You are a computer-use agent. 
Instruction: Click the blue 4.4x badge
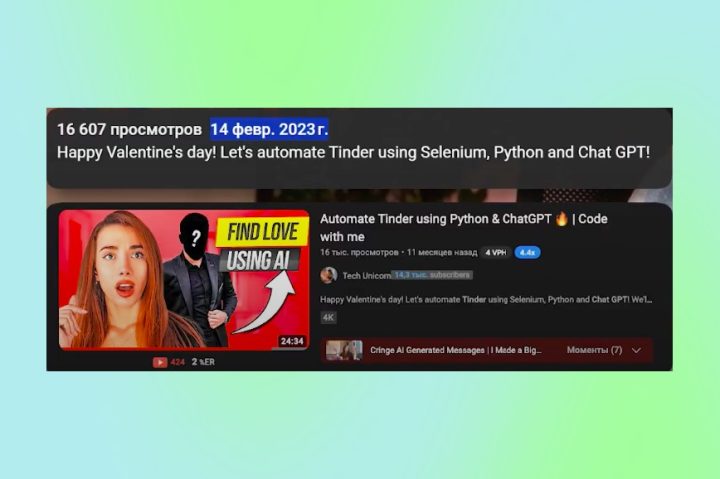click(527, 253)
